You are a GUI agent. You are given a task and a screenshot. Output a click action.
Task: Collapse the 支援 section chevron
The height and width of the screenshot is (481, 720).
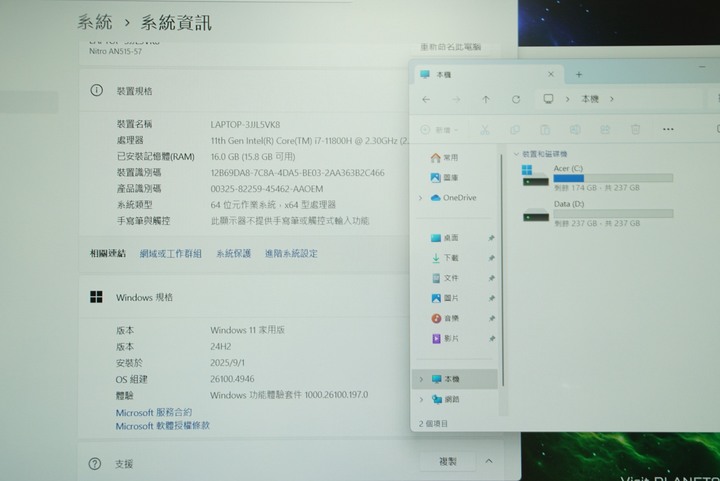tap(489, 461)
